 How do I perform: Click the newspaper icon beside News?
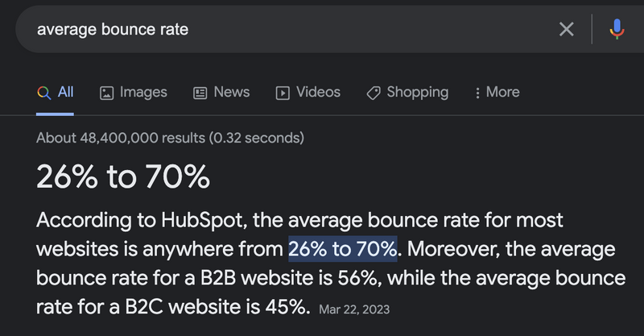200,93
